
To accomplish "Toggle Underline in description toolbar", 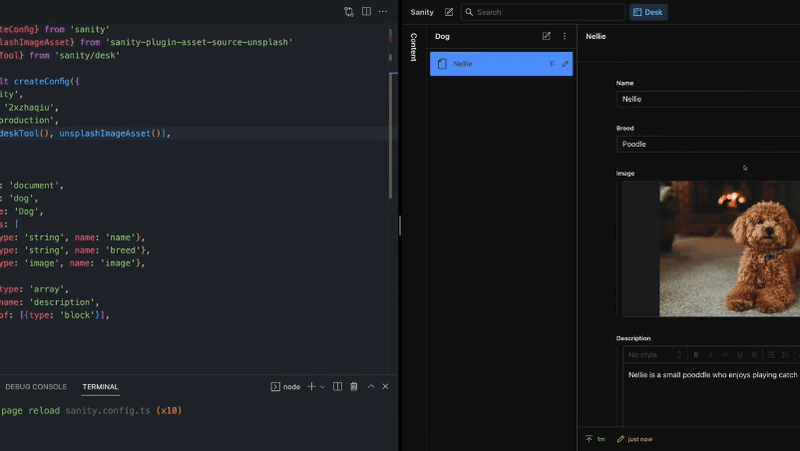I will (739, 355).
